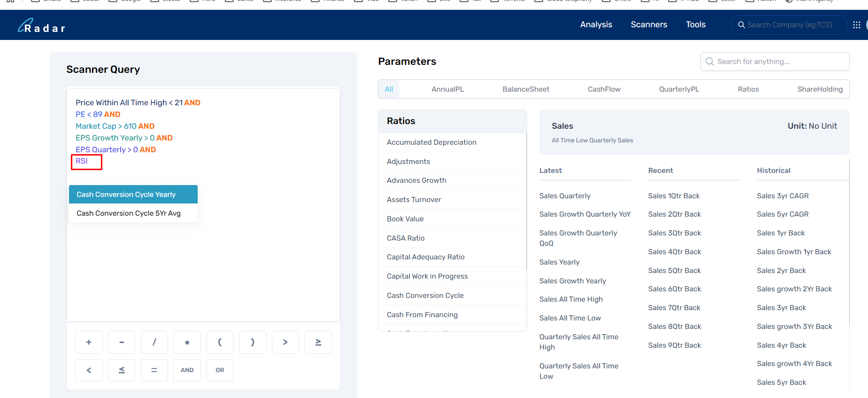Insert the opening parenthesis
The image size is (868, 398).
pyautogui.click(x=220, y=342)
